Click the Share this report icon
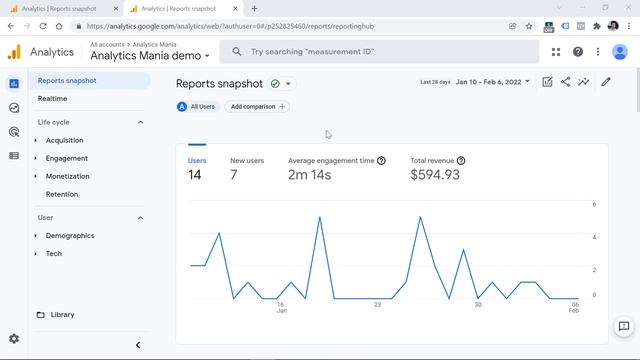This screenshot has width=640, height=360. tap(565, 82)
